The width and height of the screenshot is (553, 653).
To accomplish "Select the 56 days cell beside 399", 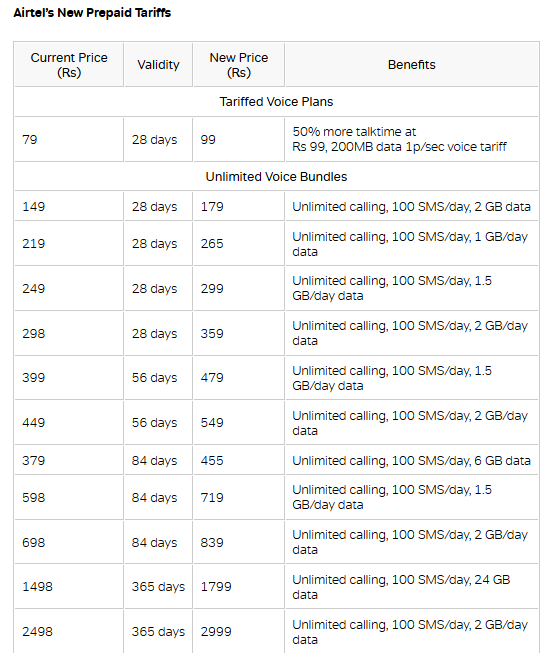I will tap(158, 378).
